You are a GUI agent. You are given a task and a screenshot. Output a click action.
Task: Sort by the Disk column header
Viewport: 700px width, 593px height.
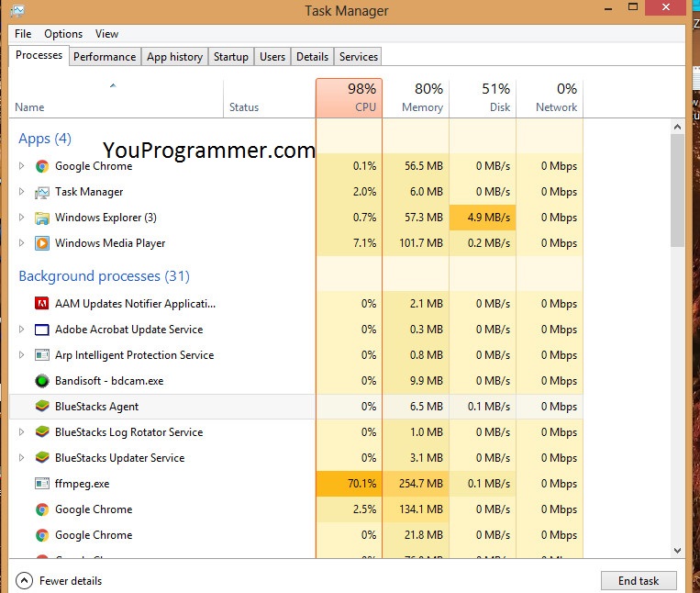pos(483,99)
